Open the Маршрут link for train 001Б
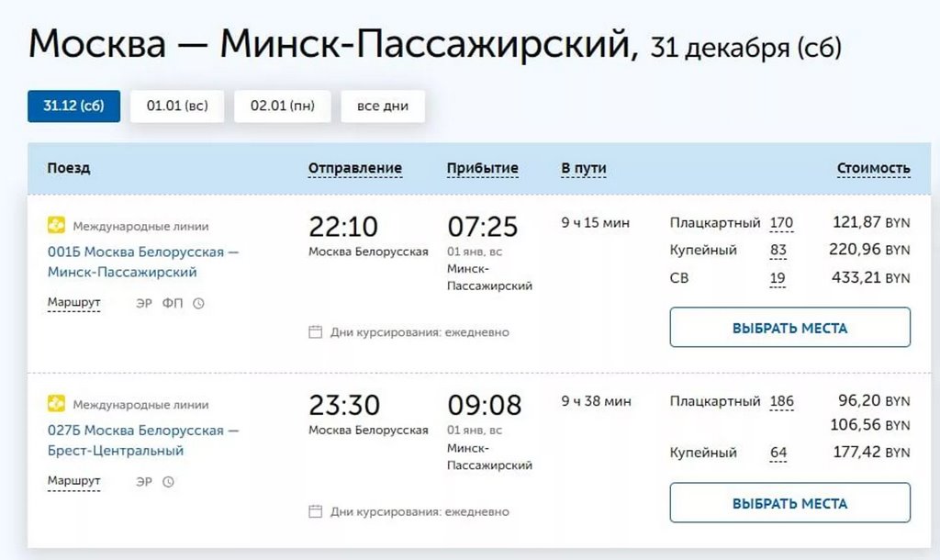This screenshot has width=940, height=560. tap(73, 302)
